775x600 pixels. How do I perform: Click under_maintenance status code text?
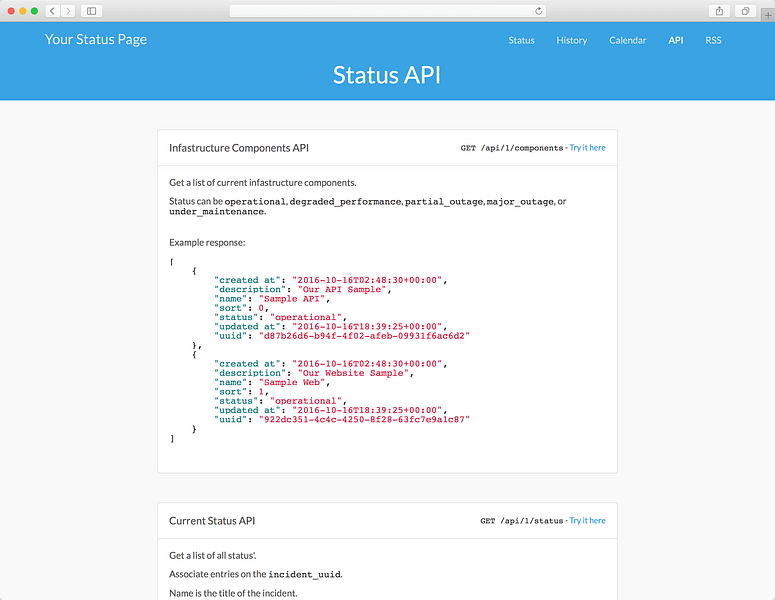pos(216,212)
